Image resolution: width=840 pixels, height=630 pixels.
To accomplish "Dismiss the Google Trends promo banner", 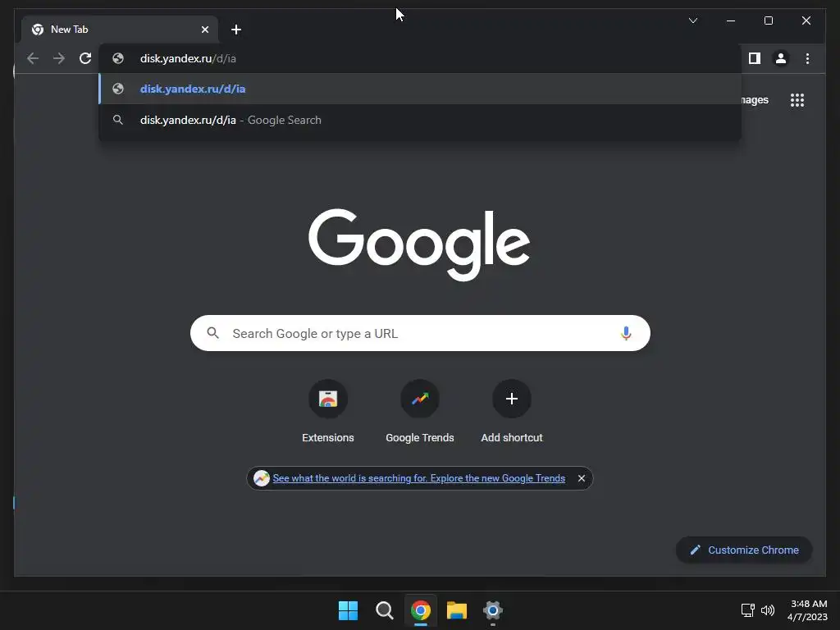I will point(582,478).
